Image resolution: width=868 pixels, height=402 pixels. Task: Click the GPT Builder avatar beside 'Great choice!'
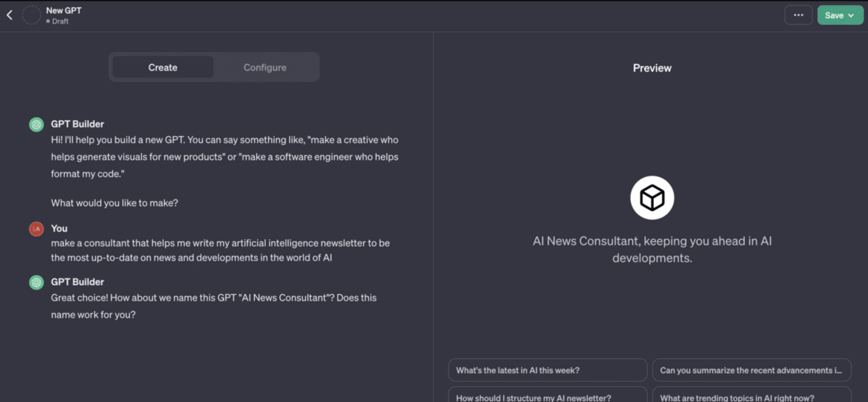36,282
